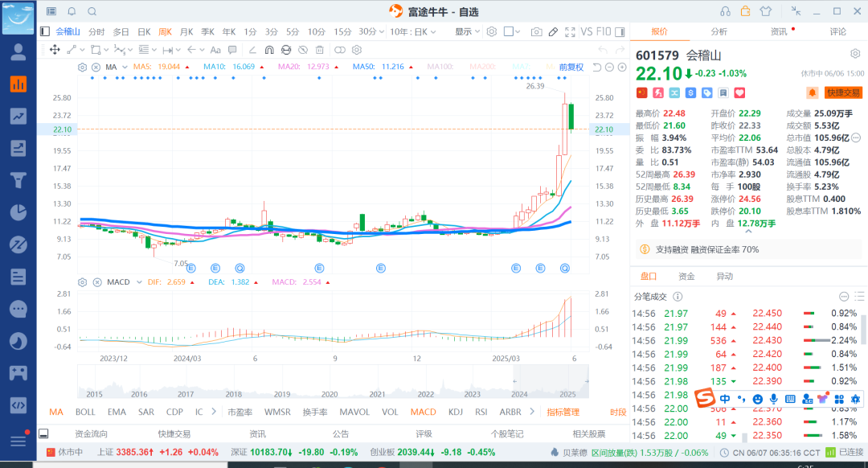
Task: Enable magnet snap drawing tool
Action: coord(269,50)
